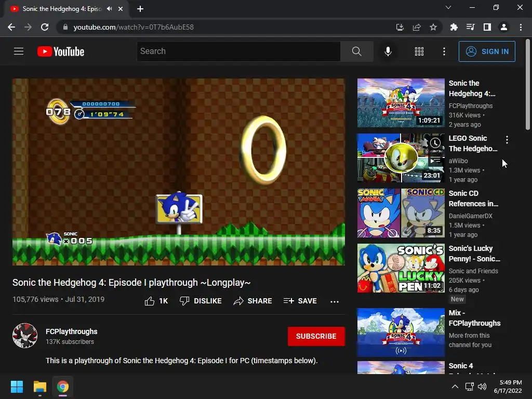Share this page from address bar
The height and width of the screenshot is (399, 532).
coord(417,27)
